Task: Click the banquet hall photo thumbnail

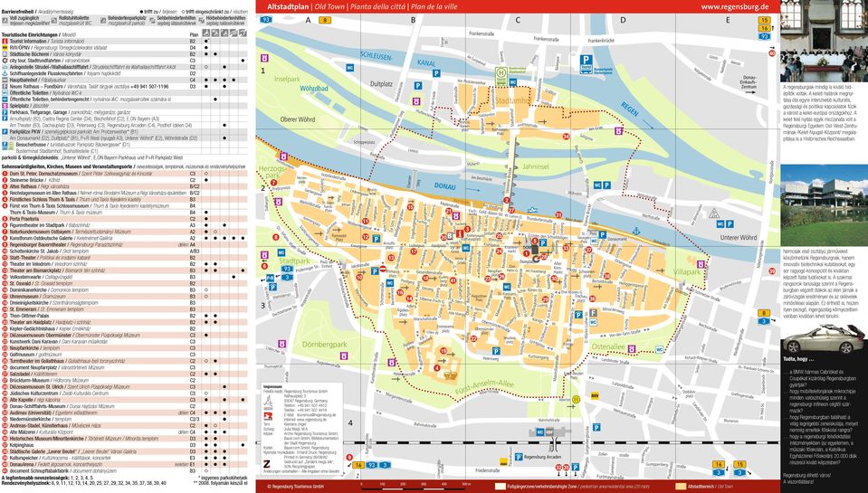Action: pos(824,41)
